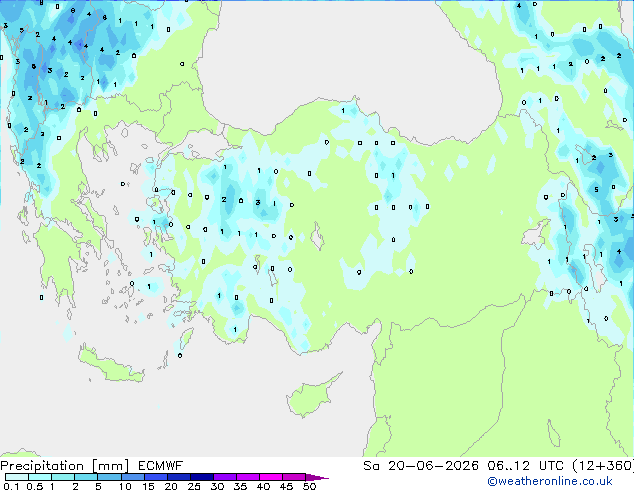Click the 35 mm magenta legend swatch
Screen dimensions: 634x490
(x=248, y=477)
